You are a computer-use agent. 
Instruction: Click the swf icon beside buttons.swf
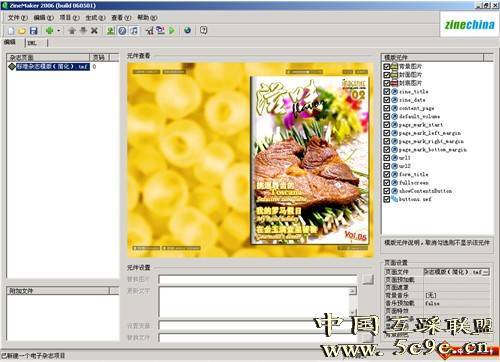[394, 199]
